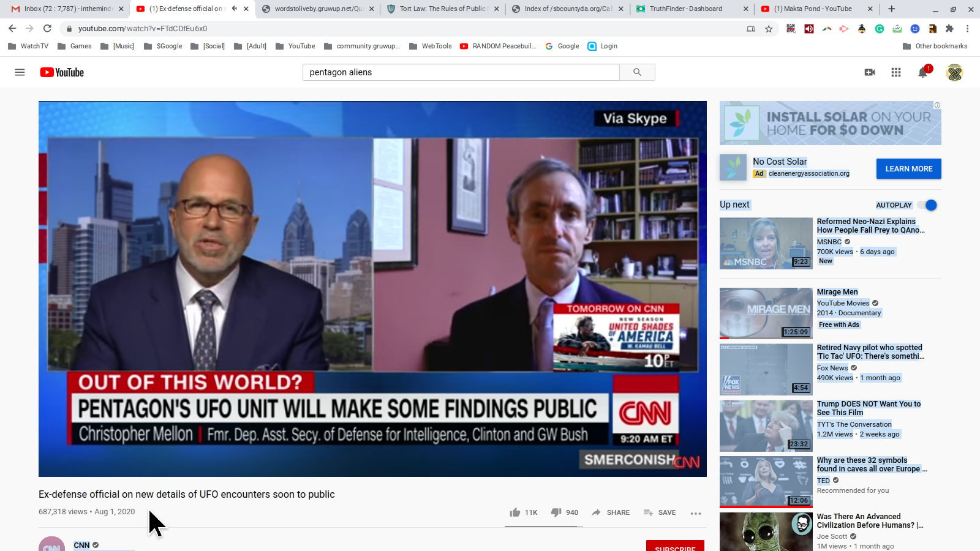Open the YouTube apps grid icon
Screen dimensions: 980x551
point(896,72)
